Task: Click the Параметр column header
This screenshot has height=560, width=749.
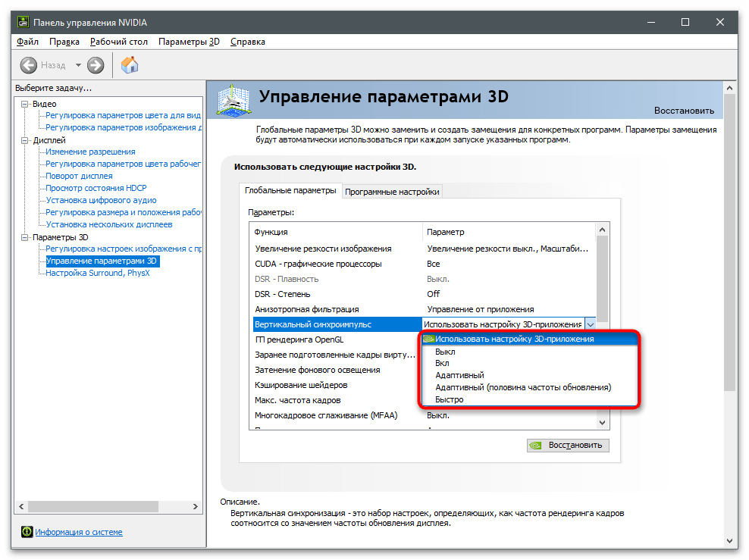Action: tap(509, 232)
